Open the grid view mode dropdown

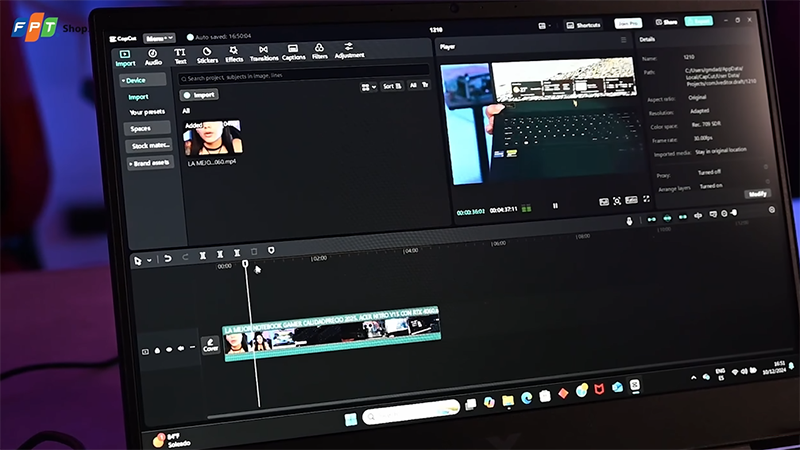[368, 87]
